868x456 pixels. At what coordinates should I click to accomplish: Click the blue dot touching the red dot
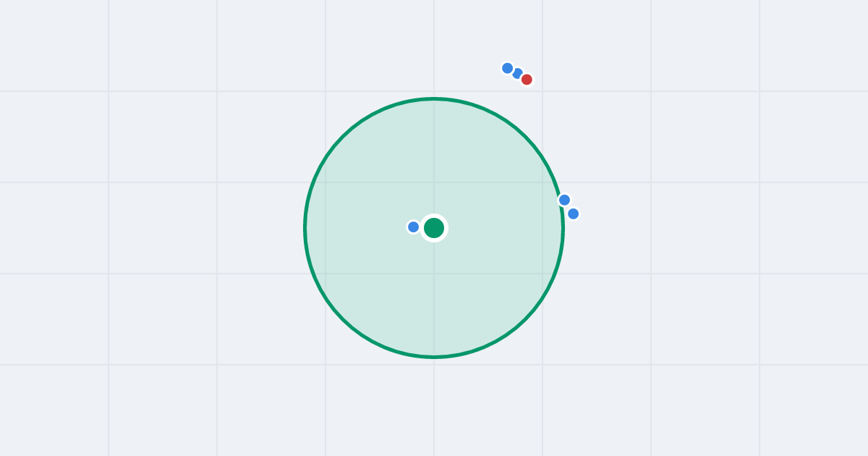coord(517,73)
